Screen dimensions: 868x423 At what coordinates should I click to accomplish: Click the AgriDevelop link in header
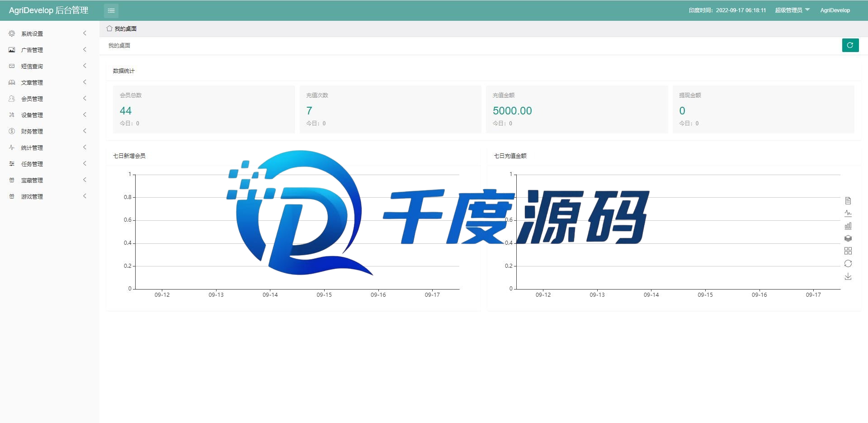pos(835,10)
